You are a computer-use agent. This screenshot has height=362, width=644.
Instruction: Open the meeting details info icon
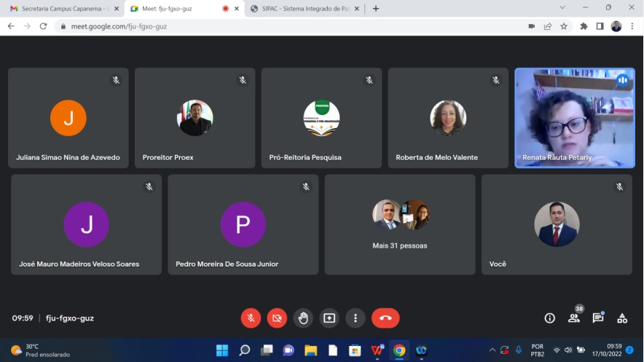coord(550,318)
